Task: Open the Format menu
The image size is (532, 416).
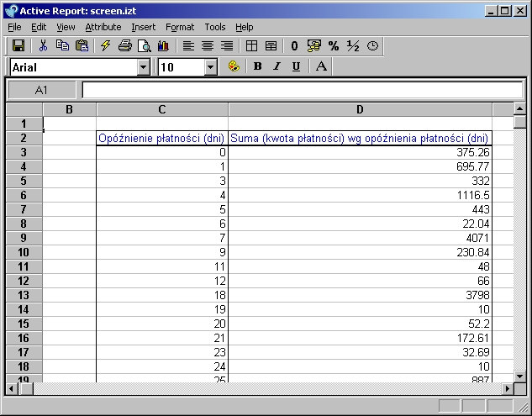Action: point(180,27)
